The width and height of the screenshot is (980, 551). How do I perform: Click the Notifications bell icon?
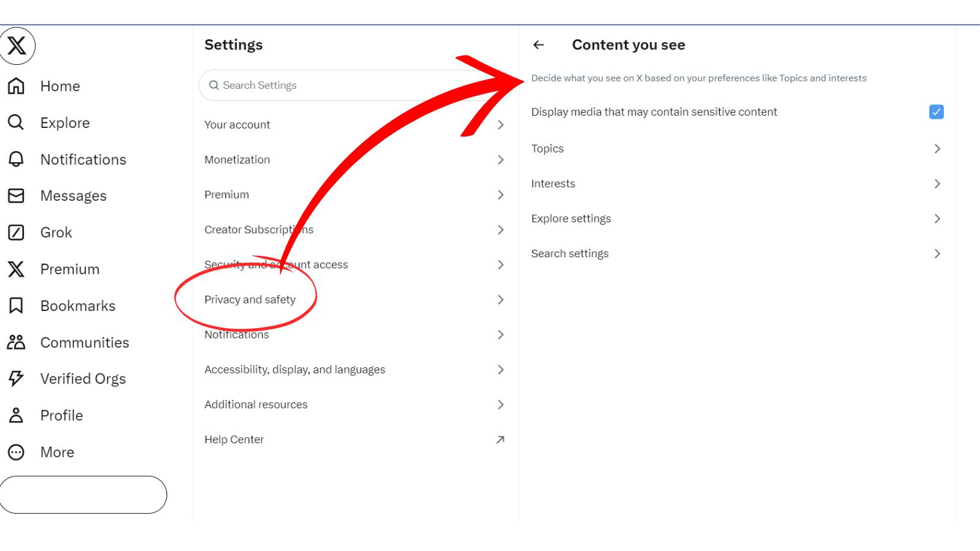(x=15, y=159)
